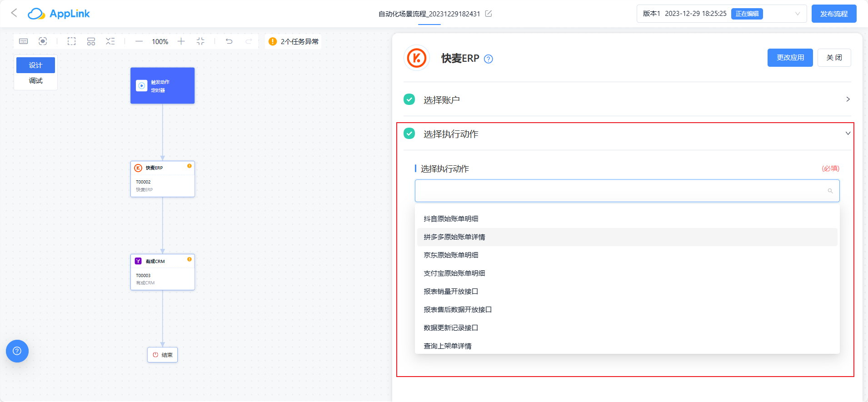Screen dimensions: 868x402
Task: Click the 快麦ERP app logo in panel
Action: point(417,58)
